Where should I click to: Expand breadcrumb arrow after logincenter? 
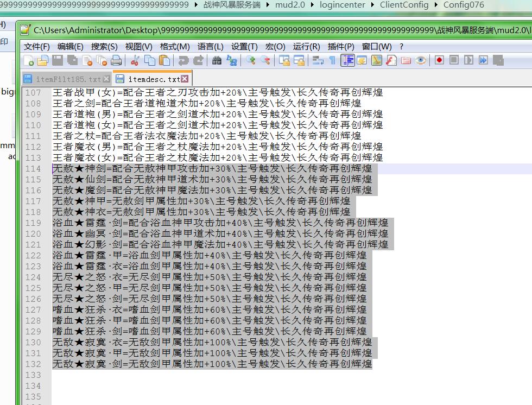[373, 5]
